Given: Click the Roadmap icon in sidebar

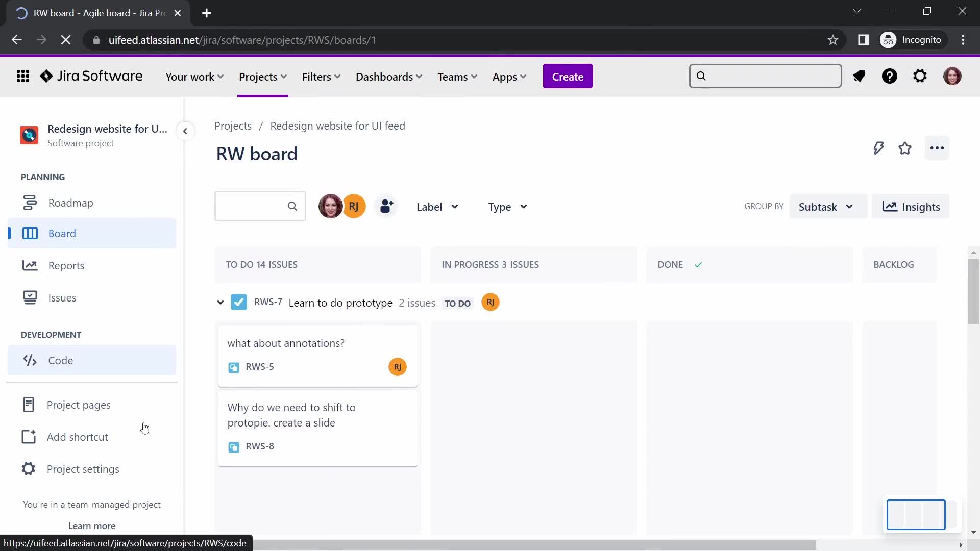Looking at the screenshot, I should point(29,202).
